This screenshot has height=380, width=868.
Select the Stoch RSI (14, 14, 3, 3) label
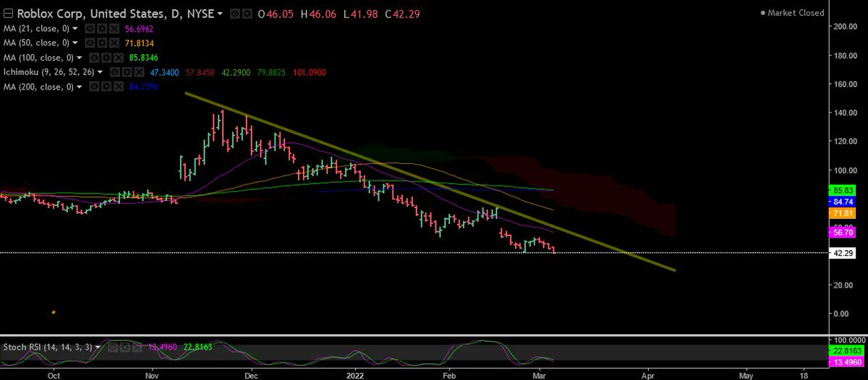click(48, 347)
